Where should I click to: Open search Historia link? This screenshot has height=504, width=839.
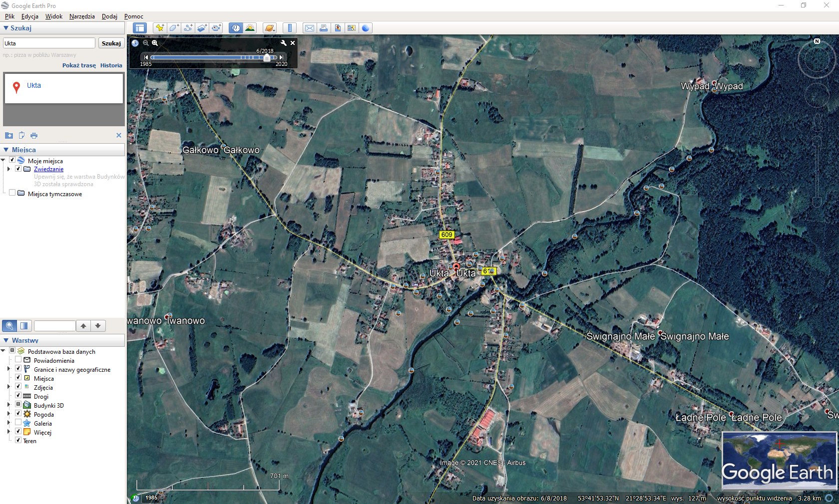click(x=111, y=65)
